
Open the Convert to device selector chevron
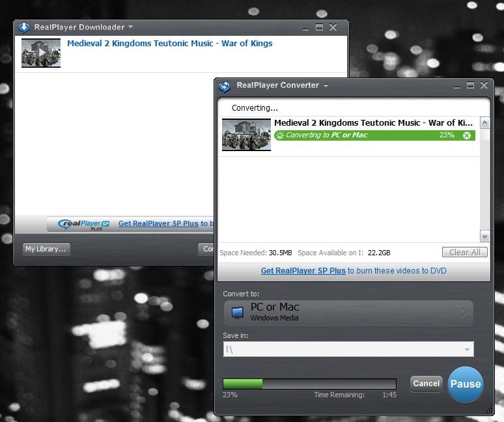(x=464, y=313)
